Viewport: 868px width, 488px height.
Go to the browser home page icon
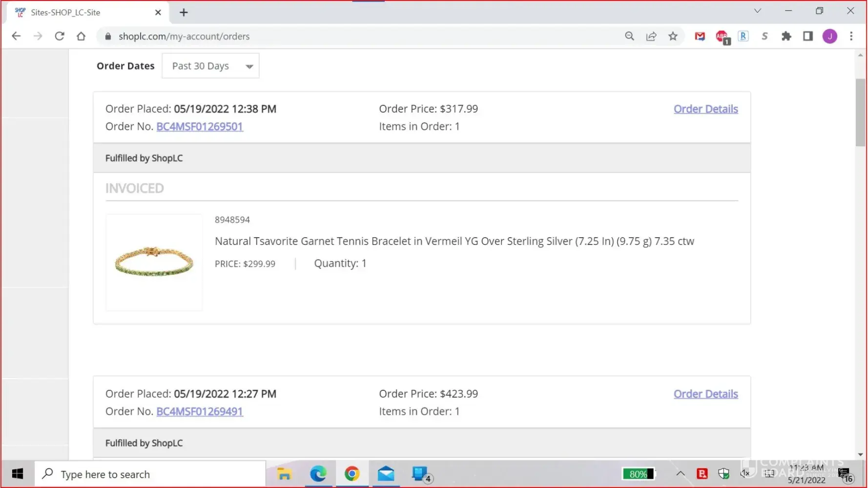(81, 36)
